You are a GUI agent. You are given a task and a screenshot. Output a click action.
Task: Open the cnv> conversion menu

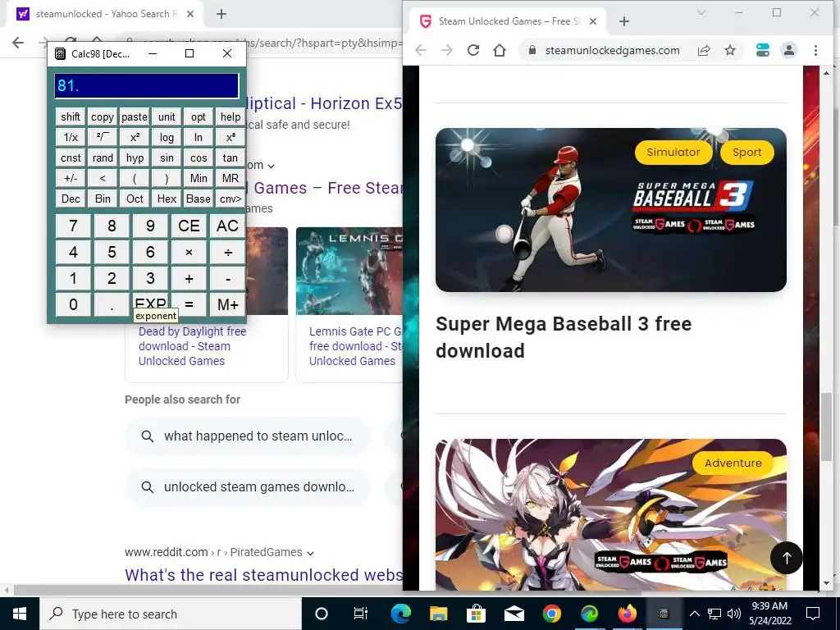click(x=231, y=199)
